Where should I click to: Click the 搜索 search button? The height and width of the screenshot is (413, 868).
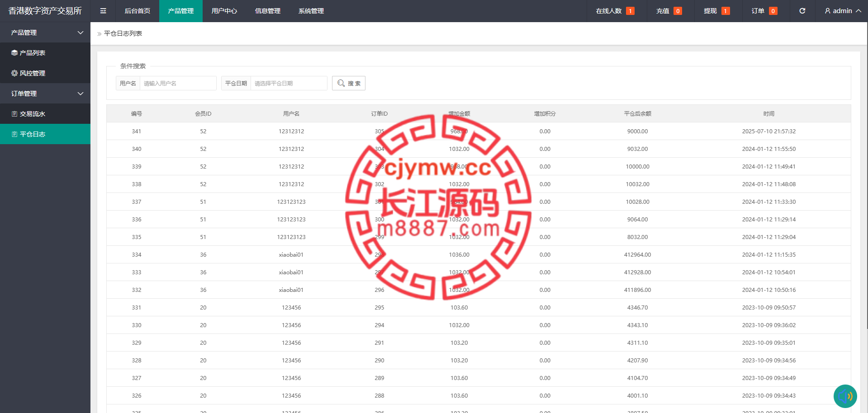tap(349, 83)
